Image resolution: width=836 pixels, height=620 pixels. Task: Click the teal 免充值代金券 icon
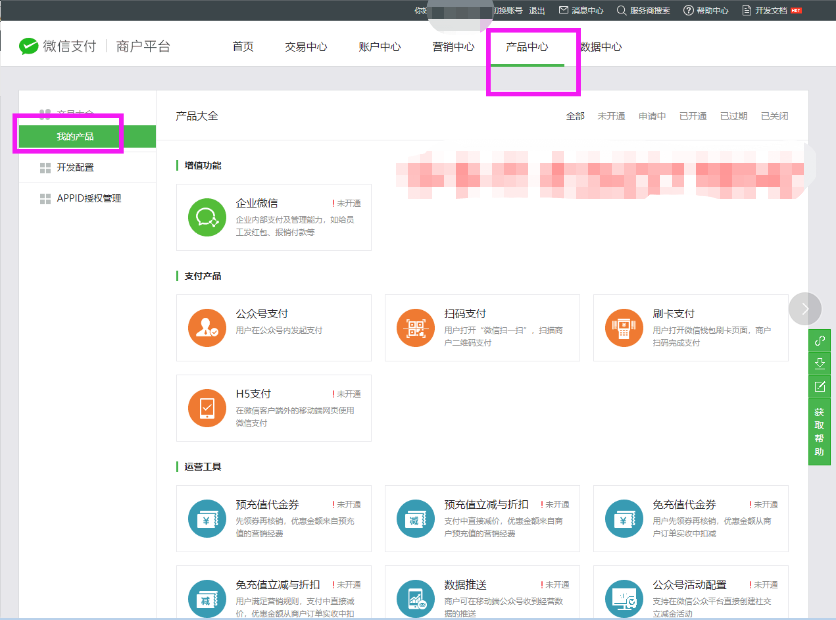point(624,518)
